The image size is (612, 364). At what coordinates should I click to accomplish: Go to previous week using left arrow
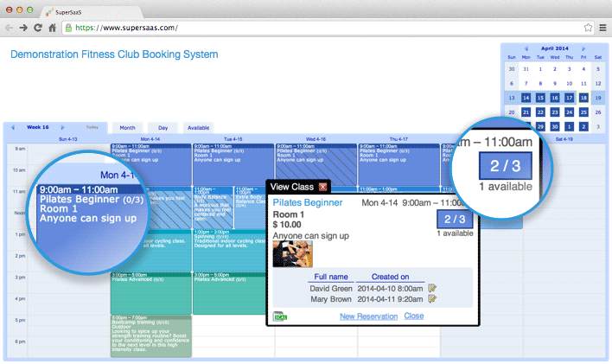tap(13, 127)
